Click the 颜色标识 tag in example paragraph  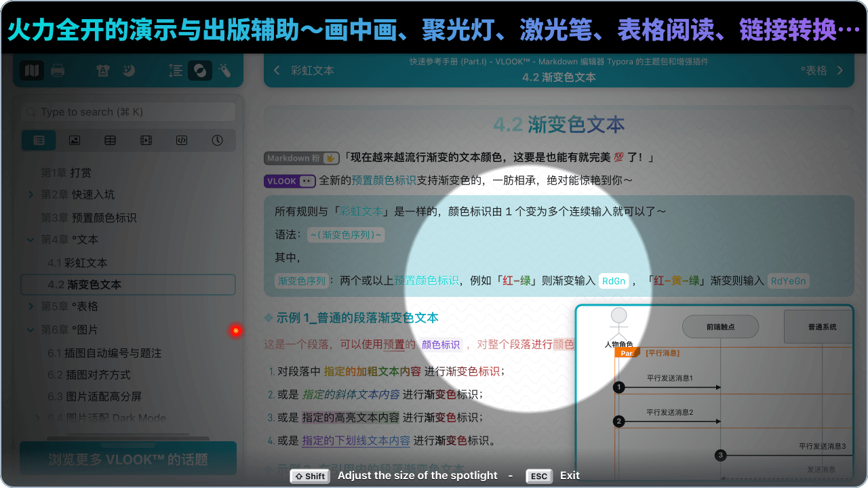(441, 344)
